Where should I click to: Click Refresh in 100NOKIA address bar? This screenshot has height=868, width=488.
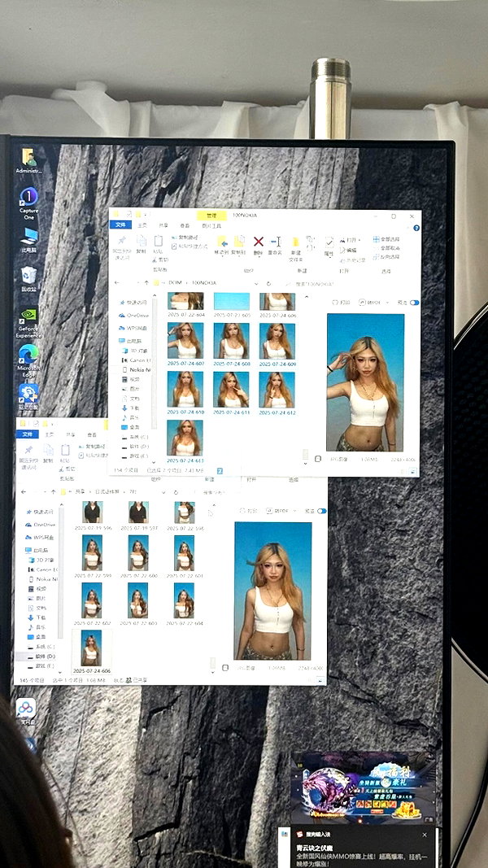(x=269, y=283)
